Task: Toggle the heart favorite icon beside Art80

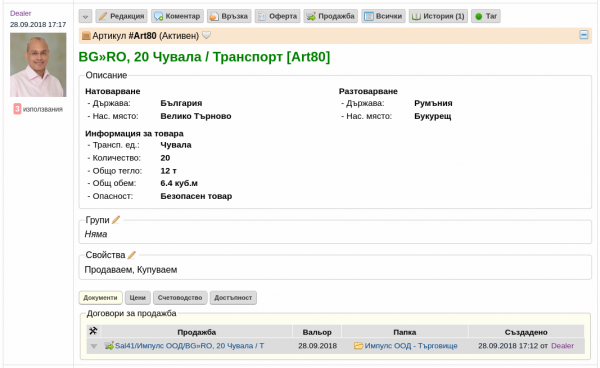Action: [206, 36]
